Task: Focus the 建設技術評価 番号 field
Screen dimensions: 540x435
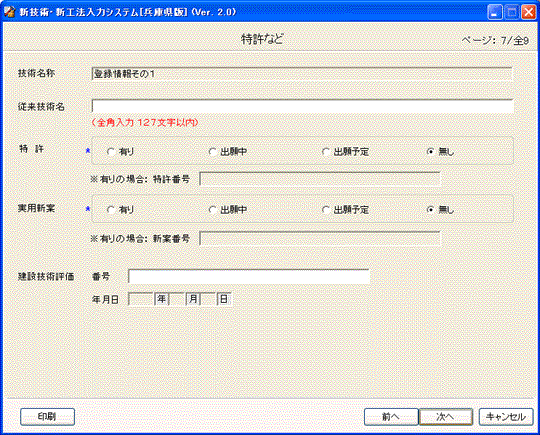Action: coord(249,277)
